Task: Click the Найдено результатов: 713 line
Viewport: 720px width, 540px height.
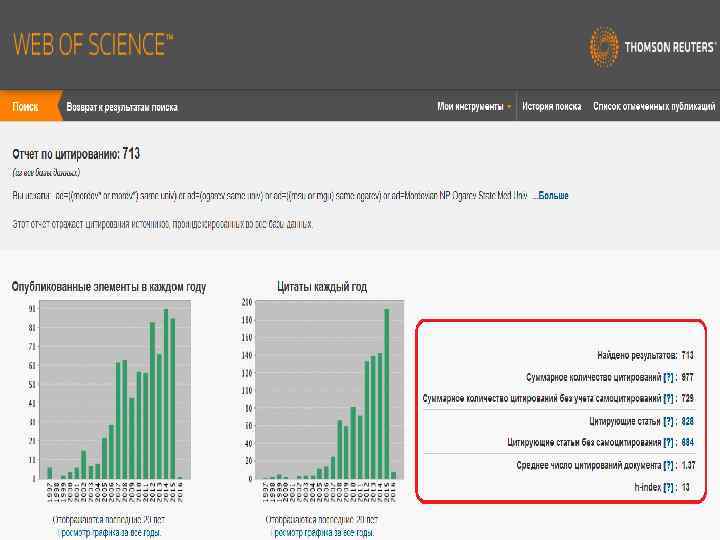Action: point(645,355)
